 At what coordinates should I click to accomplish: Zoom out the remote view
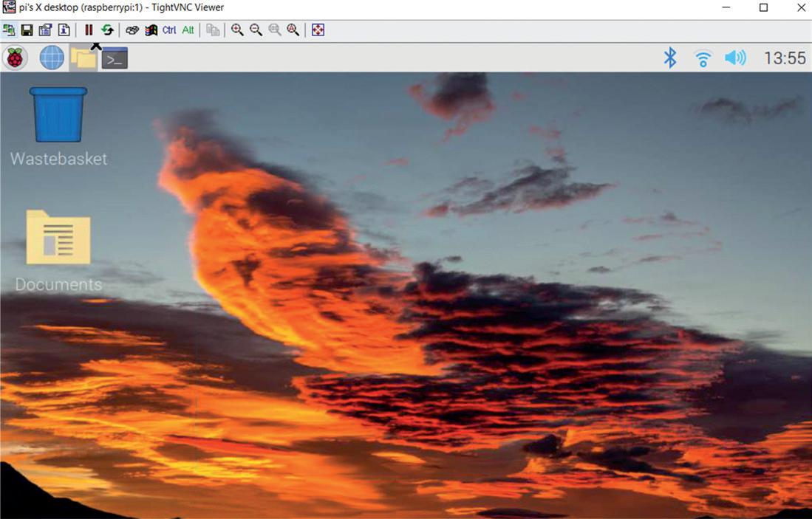pyautogui.click(x=256, y=30)
